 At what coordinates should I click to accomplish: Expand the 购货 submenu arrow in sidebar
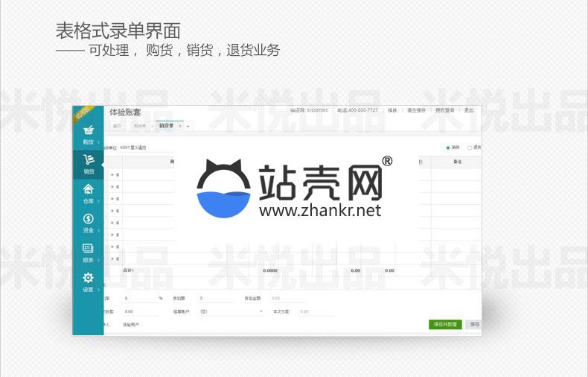click(x=98, y=142)
